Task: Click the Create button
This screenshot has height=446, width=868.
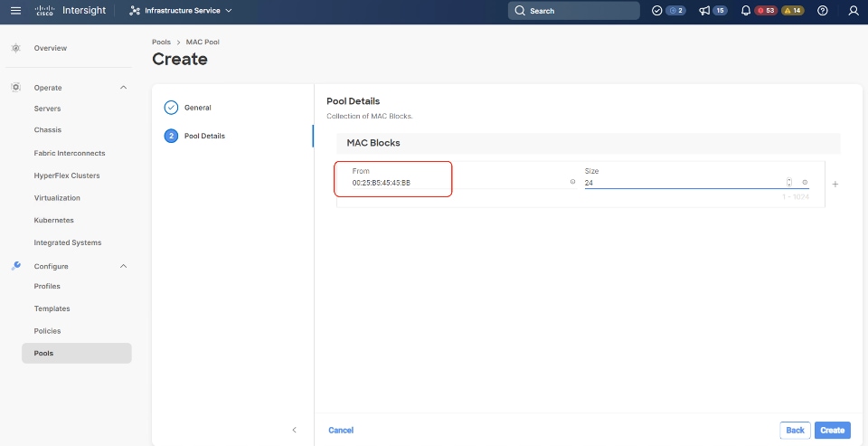Action: coord(832,430)
